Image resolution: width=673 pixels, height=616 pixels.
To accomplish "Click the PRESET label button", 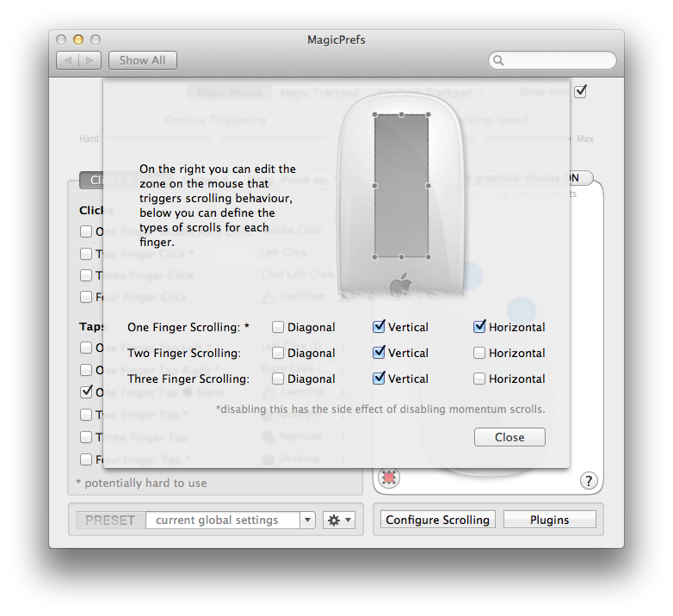I will tap(110, 521).
